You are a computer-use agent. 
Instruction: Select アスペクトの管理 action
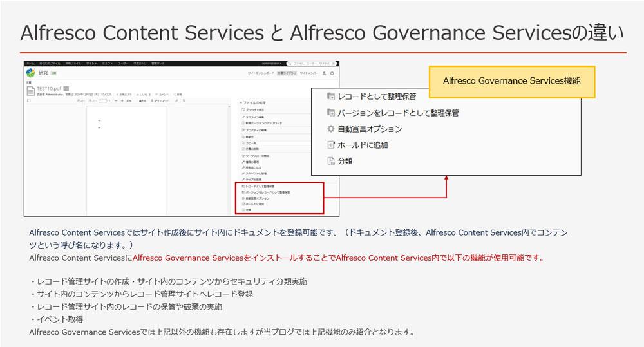[254, 173]
